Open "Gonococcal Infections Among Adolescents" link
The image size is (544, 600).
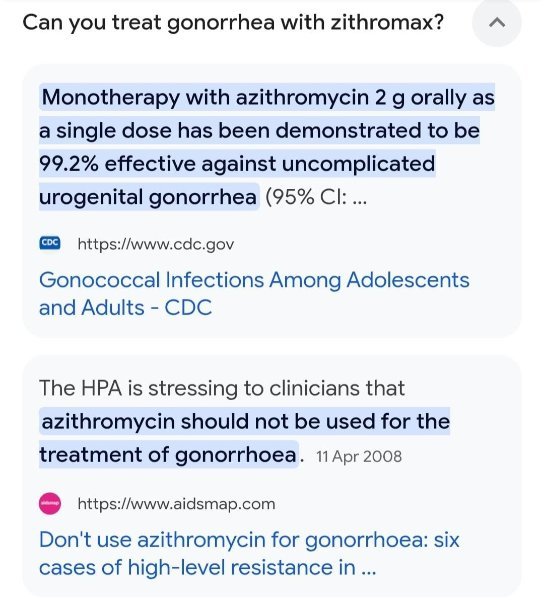tap(254, 280)
